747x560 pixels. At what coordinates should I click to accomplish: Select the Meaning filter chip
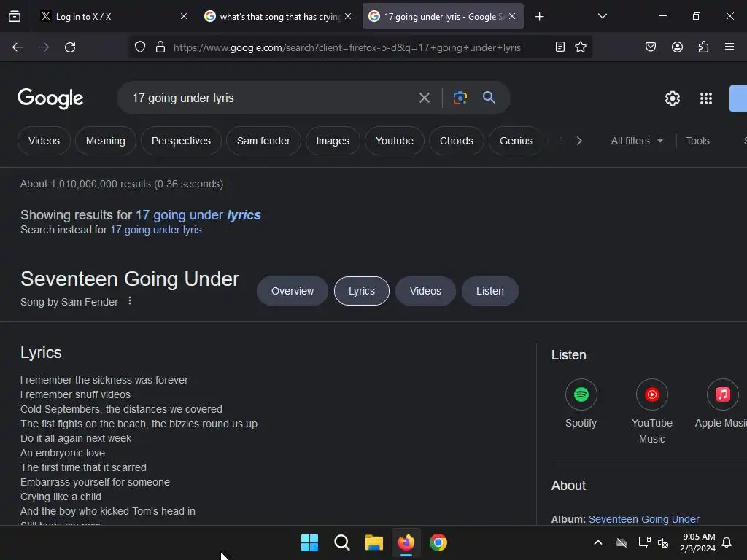click(x=106, y=141)
